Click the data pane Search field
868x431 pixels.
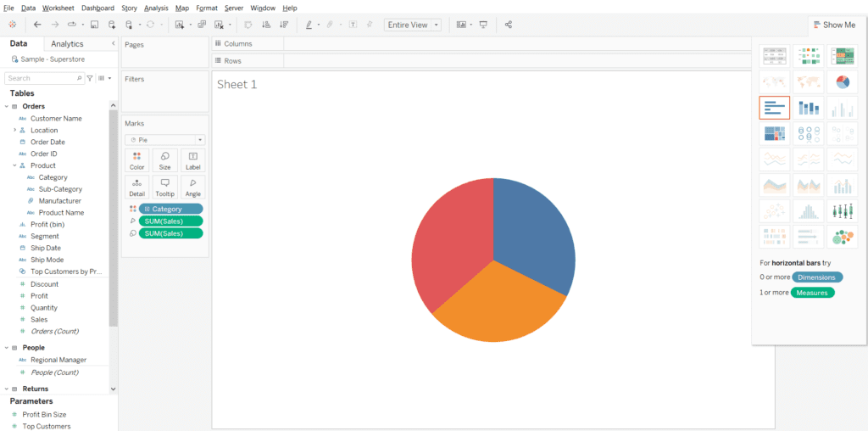44,78
